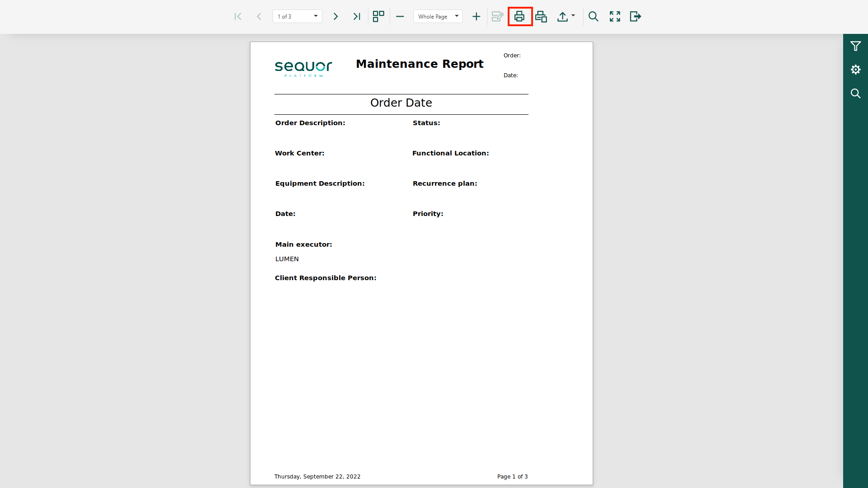The width and height of the screenshot is (868, 488).
Task: Click the 'Order Description:' label
Action: click(310, 123)
